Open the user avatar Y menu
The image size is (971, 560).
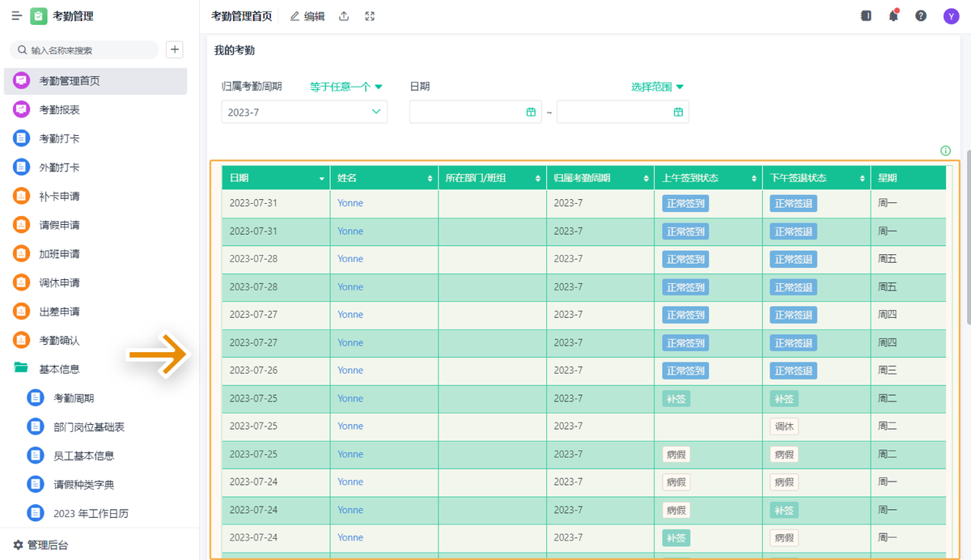[951, 16]
